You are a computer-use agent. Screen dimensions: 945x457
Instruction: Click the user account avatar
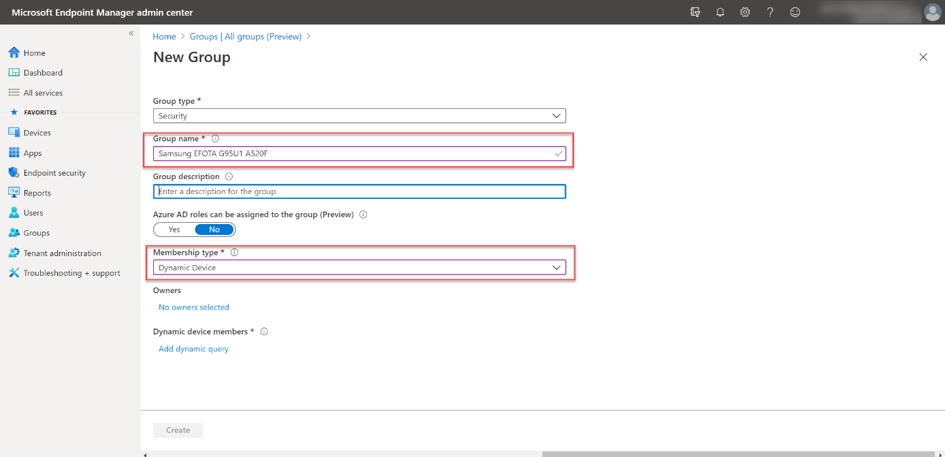point(932,12)
